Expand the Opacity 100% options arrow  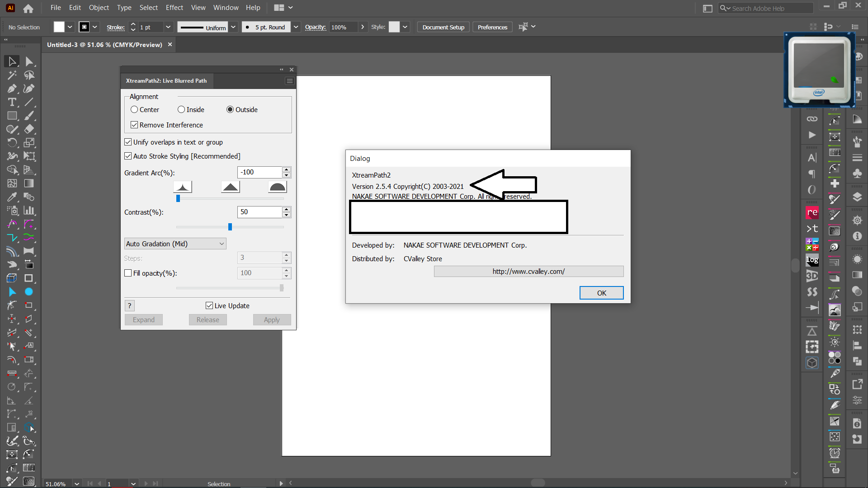363,27
